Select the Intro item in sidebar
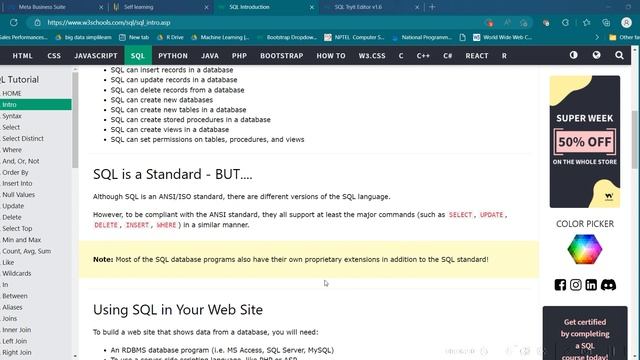640x360 pixels. (x=36, y=104)
